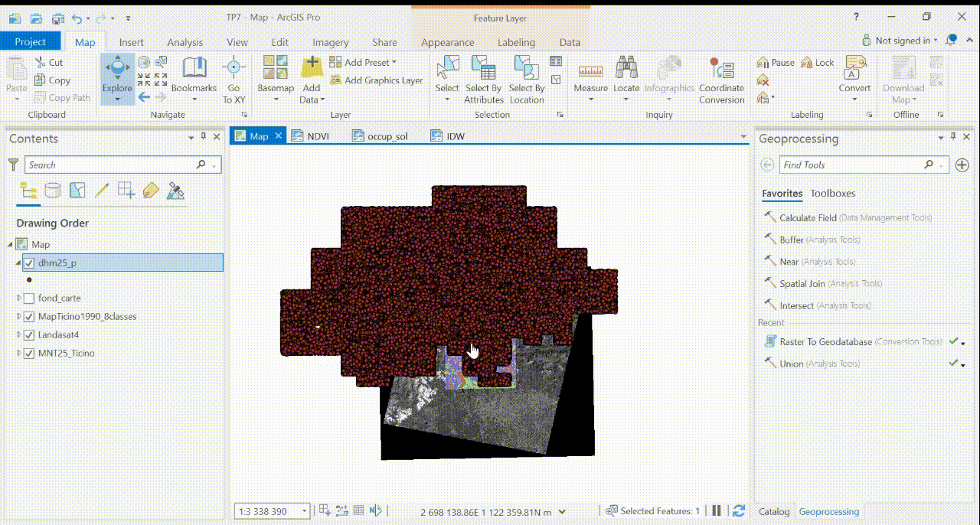Switch to Toolboxes in Geoprocessing
The width and height of the screenshot is (980, 525).
[832, 194]
